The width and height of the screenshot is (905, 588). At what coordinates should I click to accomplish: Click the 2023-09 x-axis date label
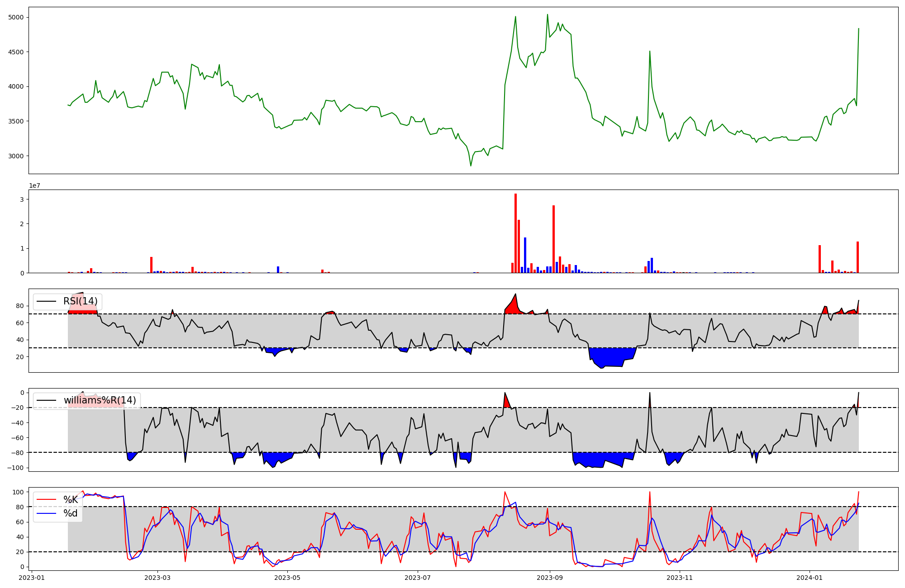[549, 578]
